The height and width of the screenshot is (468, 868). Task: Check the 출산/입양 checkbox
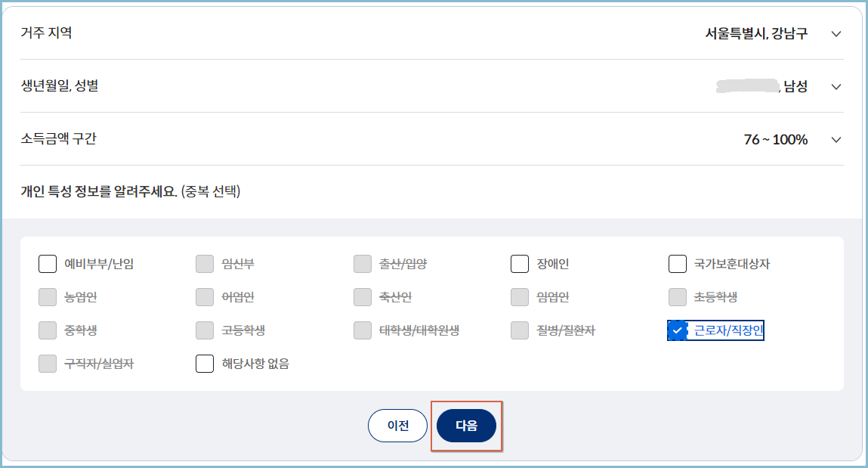click(362, 264)
